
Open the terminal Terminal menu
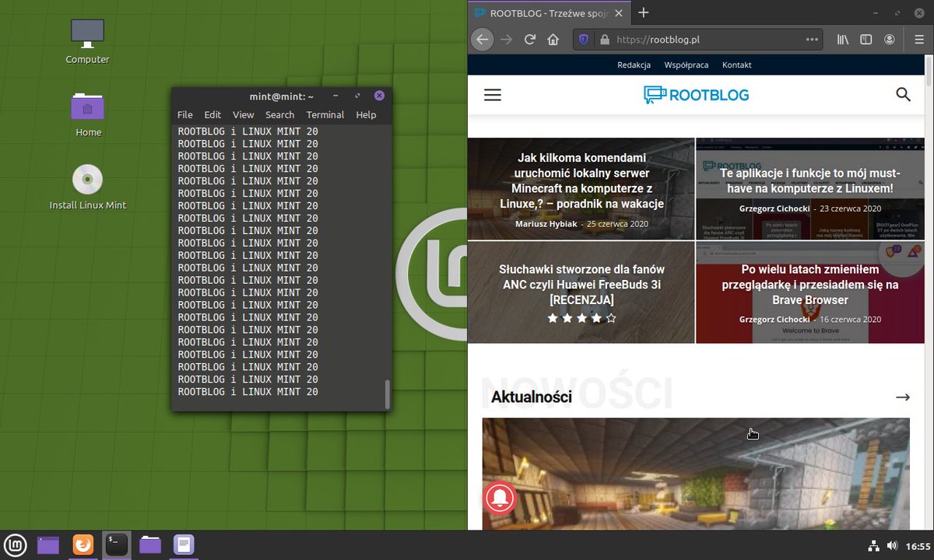(x=325, y=115)
